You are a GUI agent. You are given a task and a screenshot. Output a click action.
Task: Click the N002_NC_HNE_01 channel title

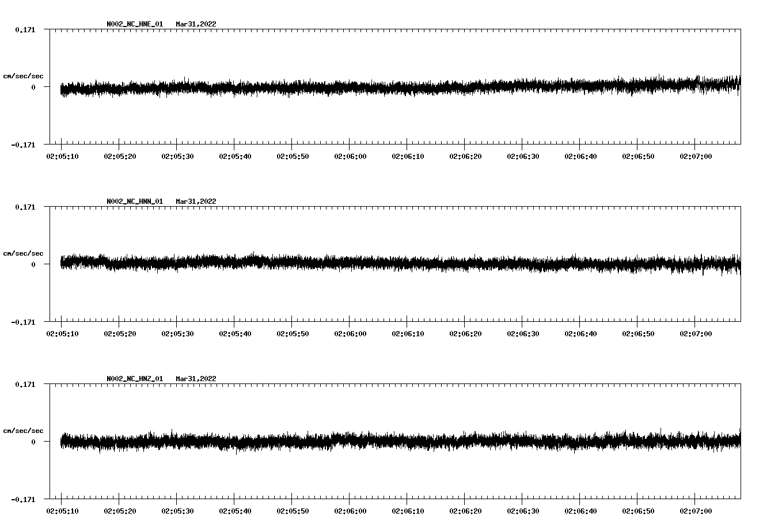click(135, 24)
